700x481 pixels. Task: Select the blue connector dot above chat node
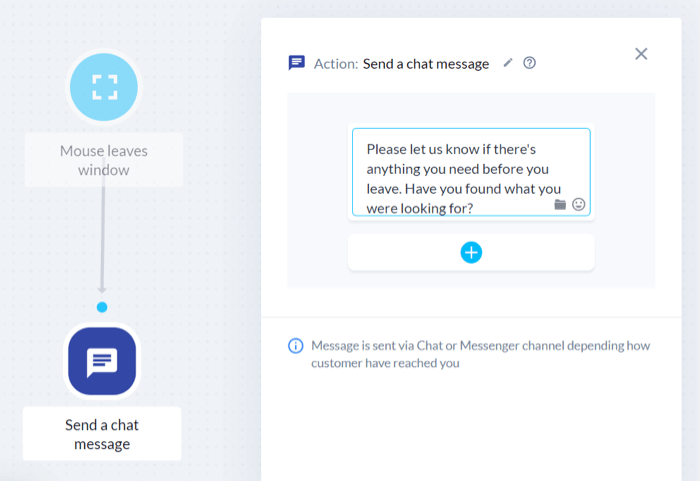(x=102, y=307)
